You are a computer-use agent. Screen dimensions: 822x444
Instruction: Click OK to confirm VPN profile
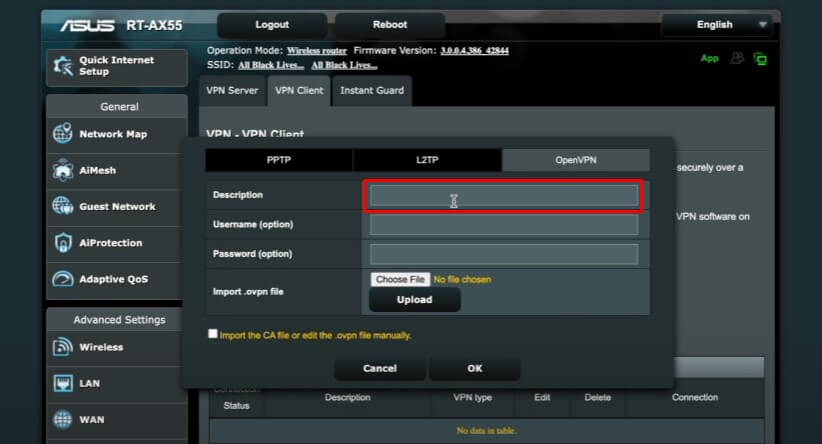point(474,369)
